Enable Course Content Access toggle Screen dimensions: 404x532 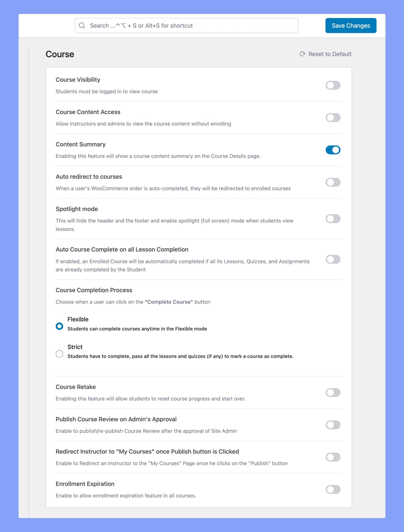coord(333,118)
